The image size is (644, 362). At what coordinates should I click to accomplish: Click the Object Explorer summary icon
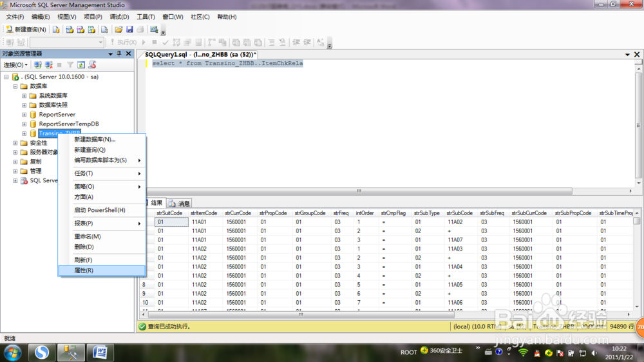[92, 65]
